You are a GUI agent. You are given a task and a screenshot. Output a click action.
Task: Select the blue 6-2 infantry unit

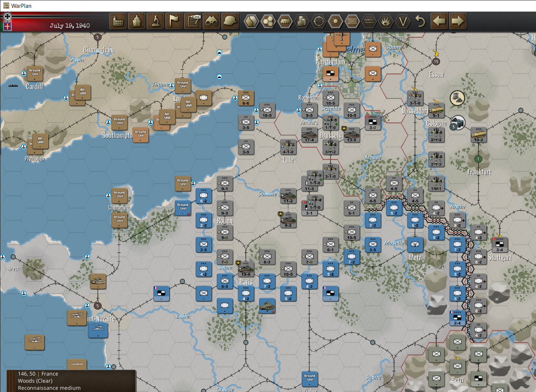click(x=204, y=196)
